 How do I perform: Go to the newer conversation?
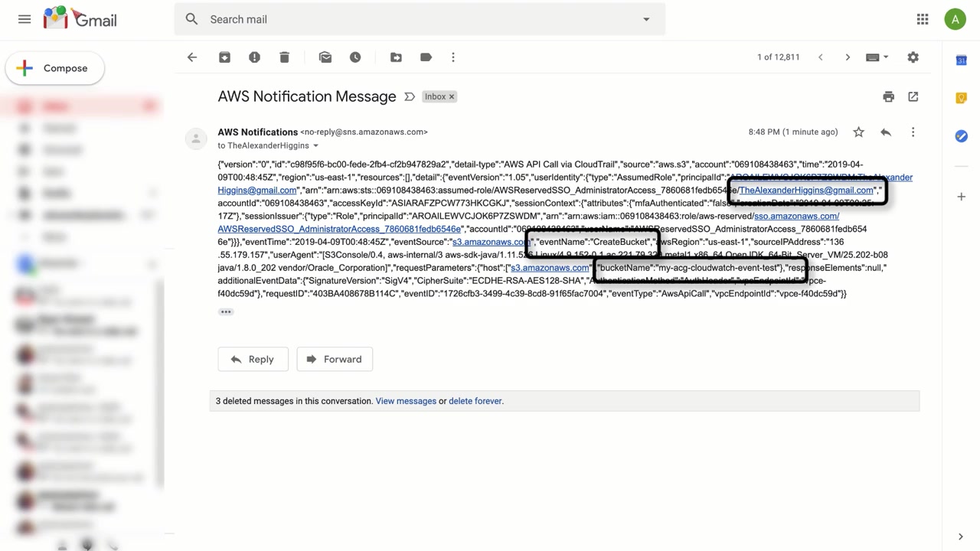pyautogui.click(x=820, y=57)
